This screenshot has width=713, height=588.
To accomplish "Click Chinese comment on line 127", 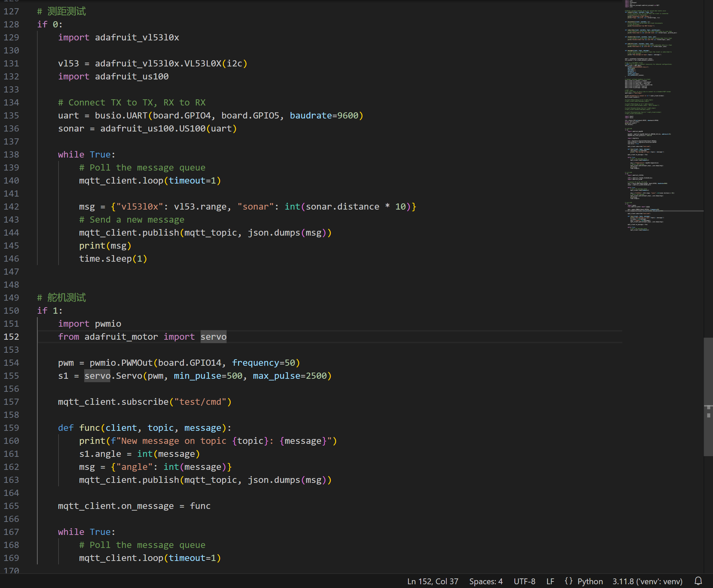I will click(x=62, y=11).
